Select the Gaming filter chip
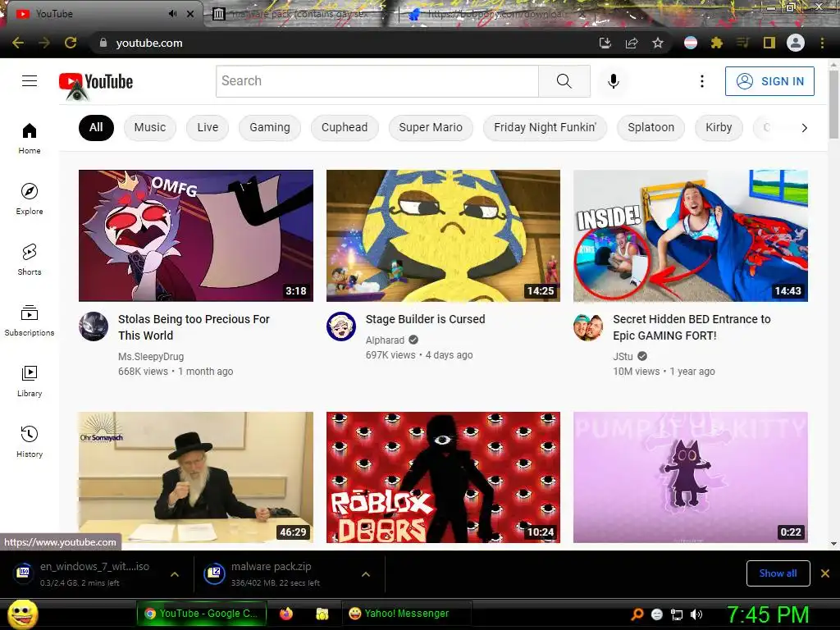The image size is (840, 630). [x=269, y=127]
